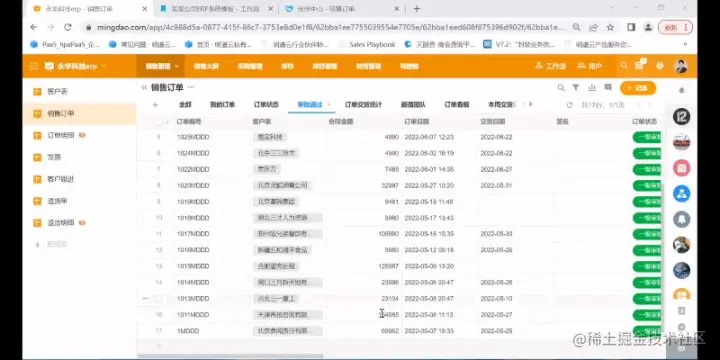
Task: Switch to the 全部 view tab
Action: pyautogui.click(x=185, y=105)
